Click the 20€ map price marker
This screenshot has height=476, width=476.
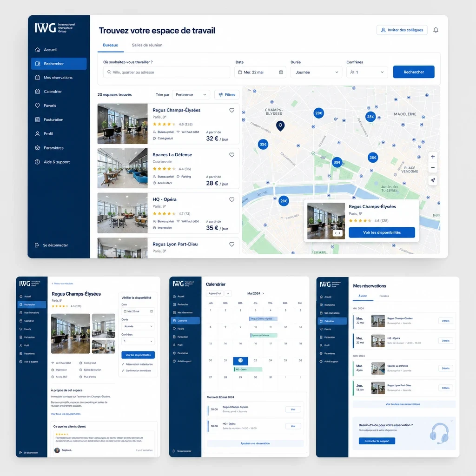point(284,201)
